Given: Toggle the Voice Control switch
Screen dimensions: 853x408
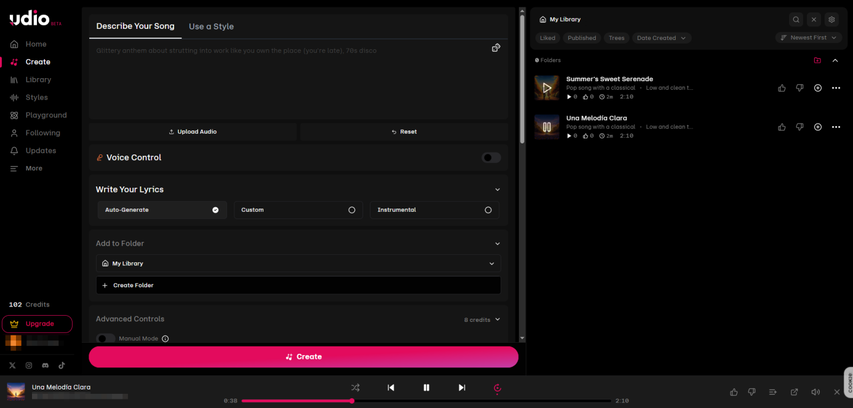Looking at the screenshot, I should (491, 158).
